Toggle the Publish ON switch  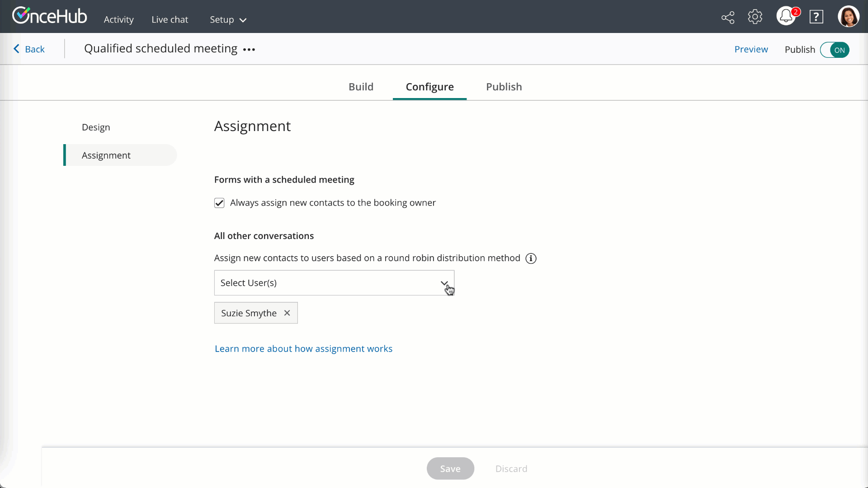835,50
